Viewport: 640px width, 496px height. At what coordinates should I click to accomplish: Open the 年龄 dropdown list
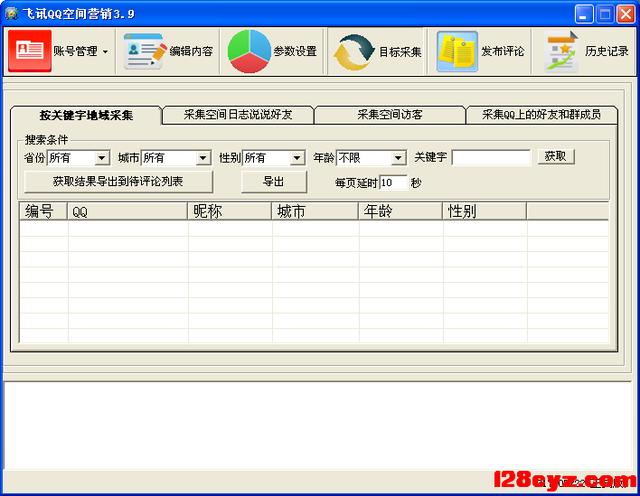tap(398, 158)
